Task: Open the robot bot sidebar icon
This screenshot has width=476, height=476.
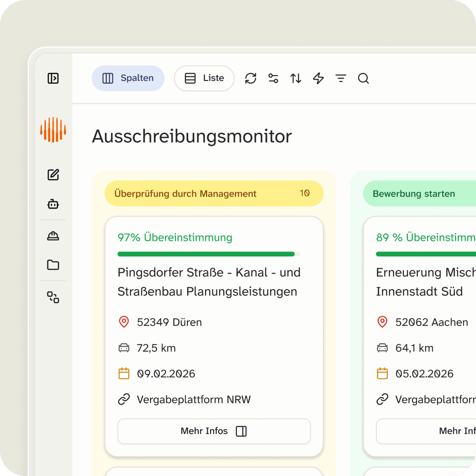Action: click(x=53, y=204)
